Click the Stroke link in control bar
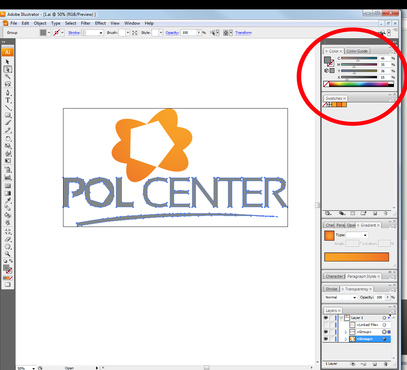This screenshot has height=370, width=407. 74,33
